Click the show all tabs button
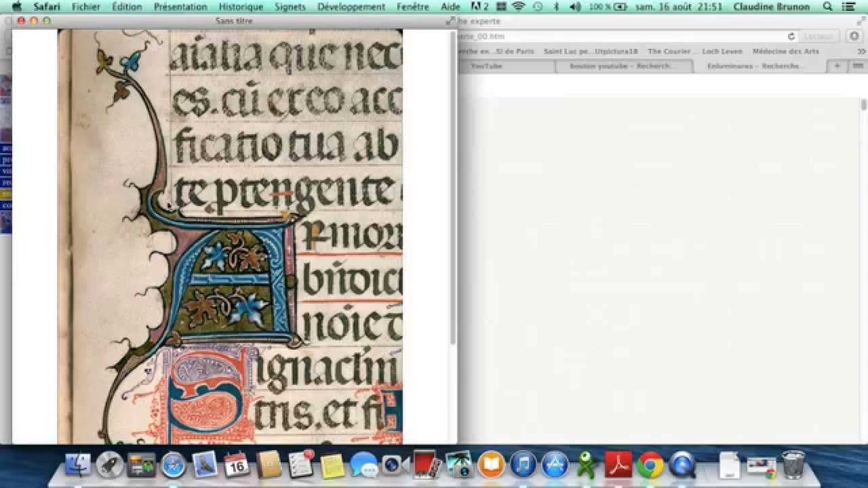Image resolution: width=868 pixels, height=488 pixels. (858, 66)
